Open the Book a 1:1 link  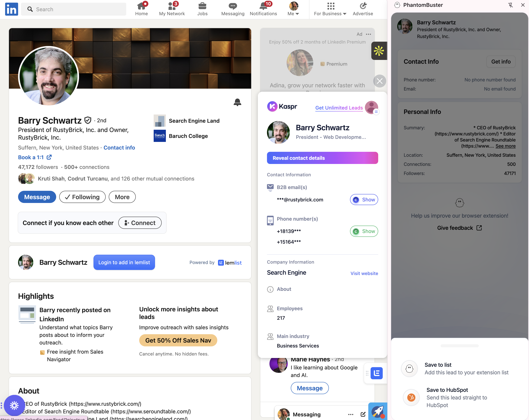pos(35,157)
